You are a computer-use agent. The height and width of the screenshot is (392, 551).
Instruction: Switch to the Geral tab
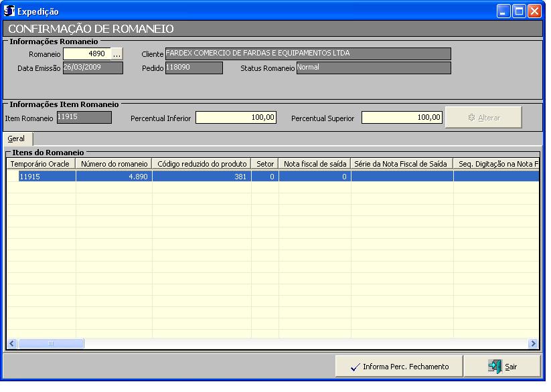pyautogui.click(x=16, y=138)
